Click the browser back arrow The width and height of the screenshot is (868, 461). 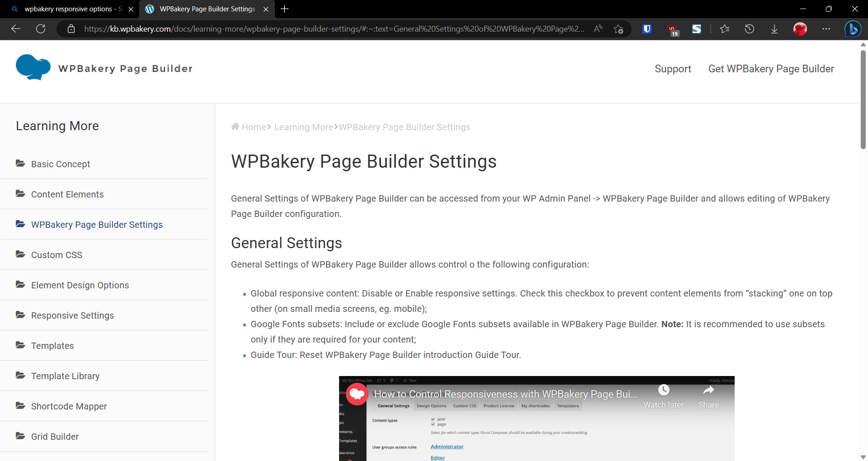tap(16, 29)
